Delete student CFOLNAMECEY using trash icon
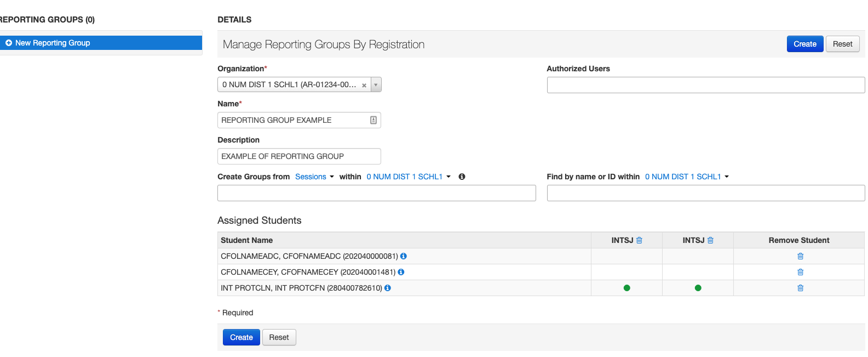The image size is (868, 357). point(800,272)
